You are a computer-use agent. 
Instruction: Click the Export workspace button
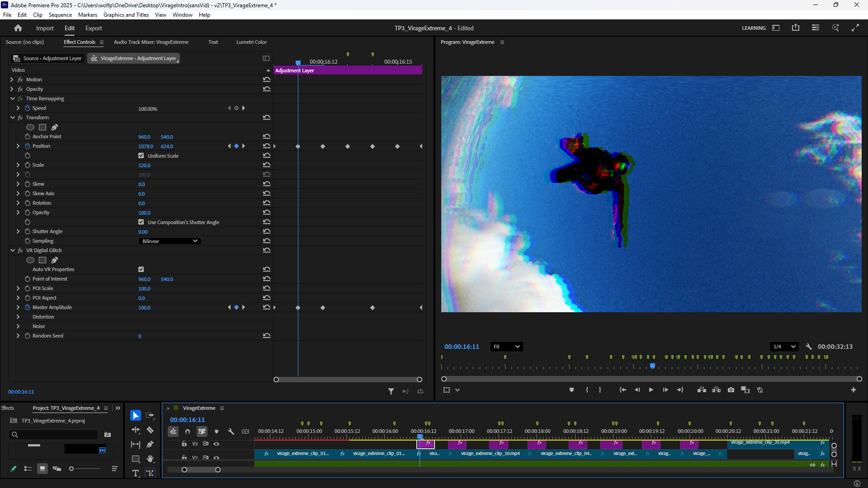(94, 28)
